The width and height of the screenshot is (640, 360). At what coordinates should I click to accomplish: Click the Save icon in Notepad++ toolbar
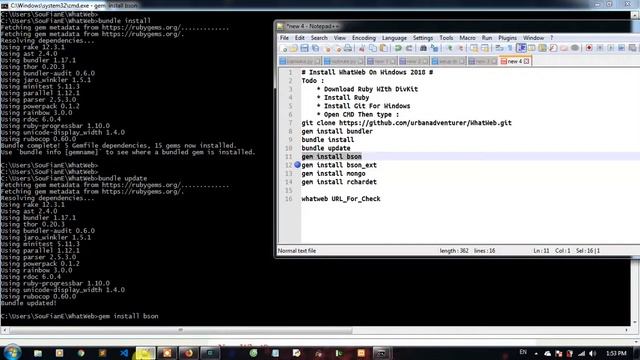[304, 49]
